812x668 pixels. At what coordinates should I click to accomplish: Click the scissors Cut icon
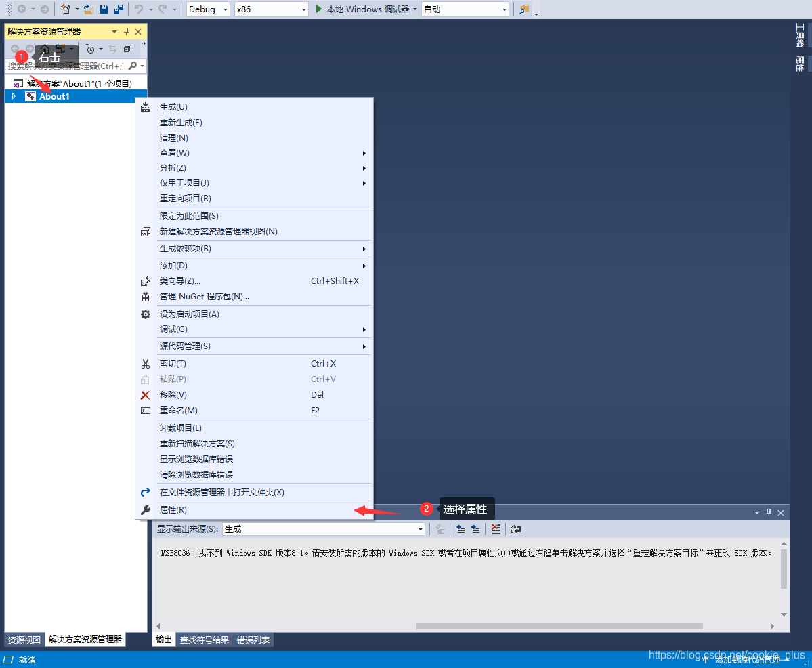146,364
